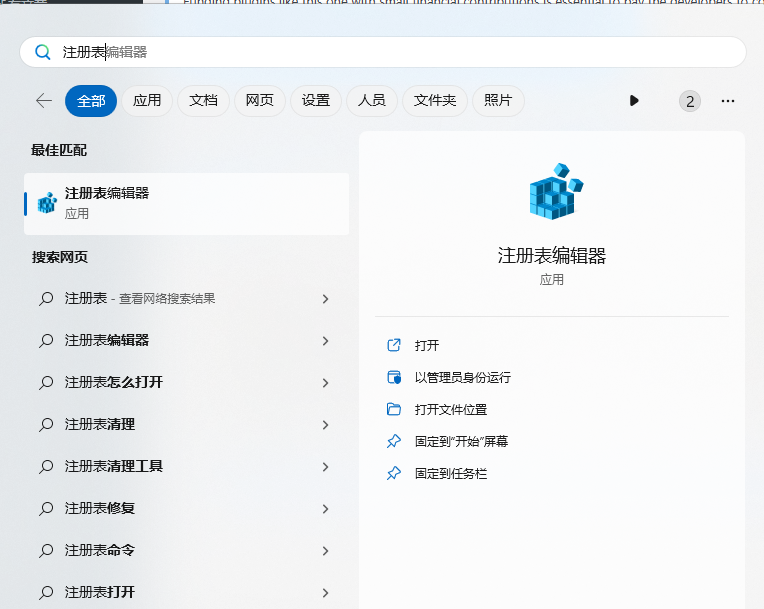
Task: Expand chevron for 注册表修复
Action: pyautogui.click(x=325, y=509)
